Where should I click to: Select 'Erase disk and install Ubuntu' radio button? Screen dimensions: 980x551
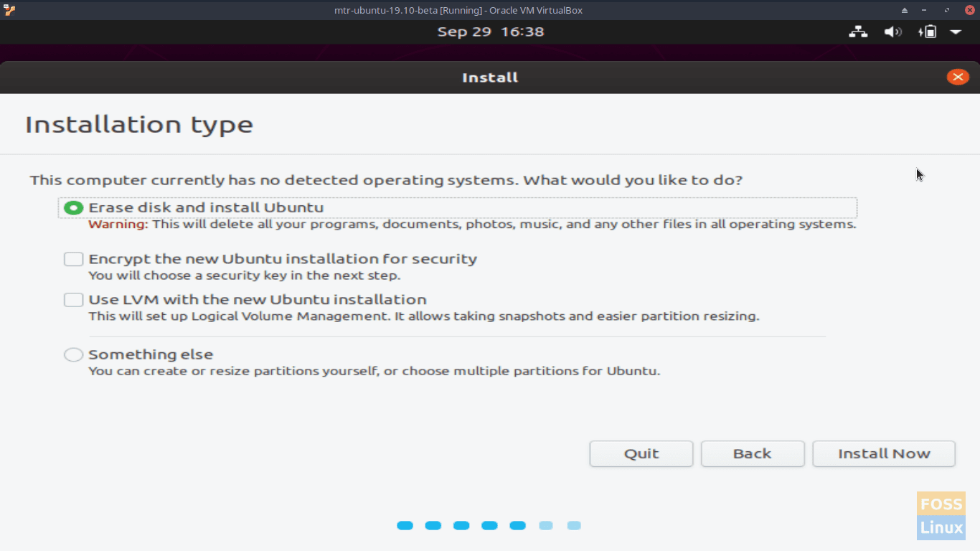73,208
